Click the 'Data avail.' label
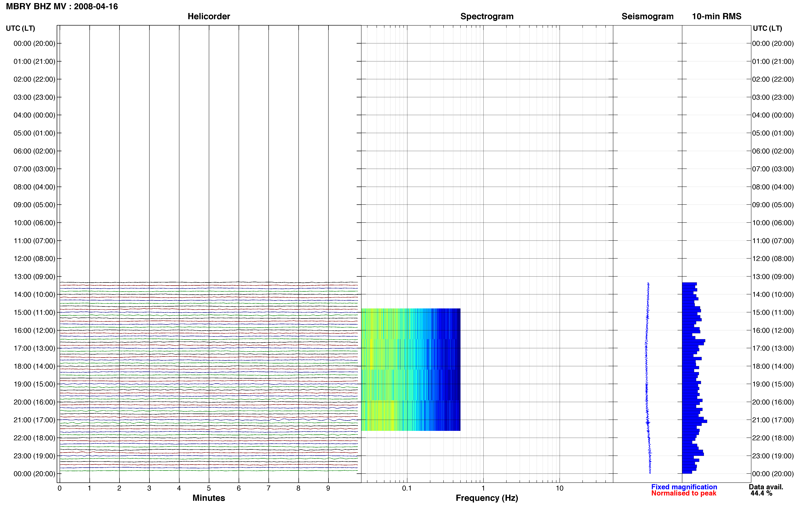The width and height of the screenshot is (812, 508). click(766, 487)
